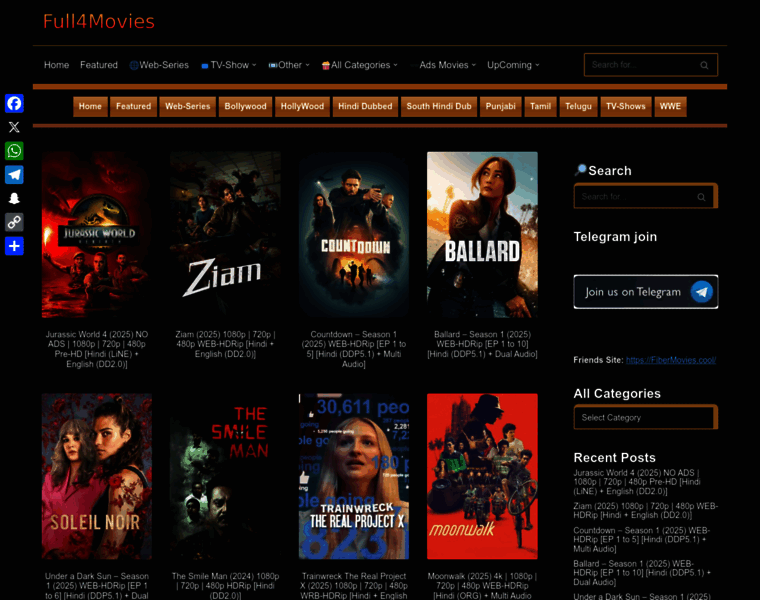760x600 pixels.
Task: Open Moonwalk (2025) title link
Action: (482, 586)
